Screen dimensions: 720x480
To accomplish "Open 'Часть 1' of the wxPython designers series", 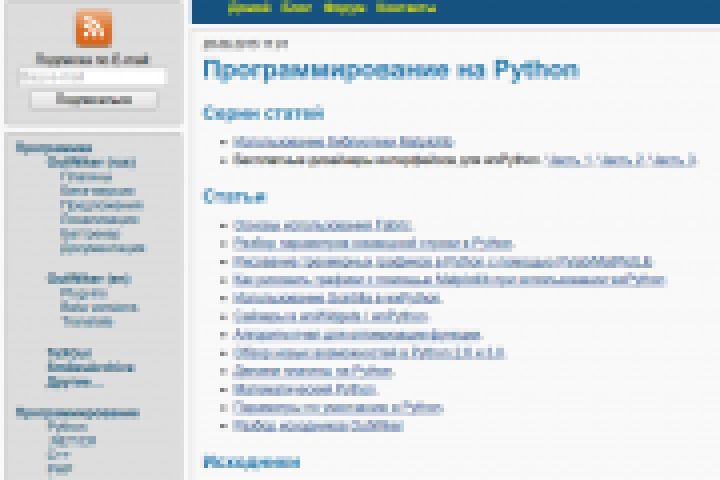I will point(568,160).
